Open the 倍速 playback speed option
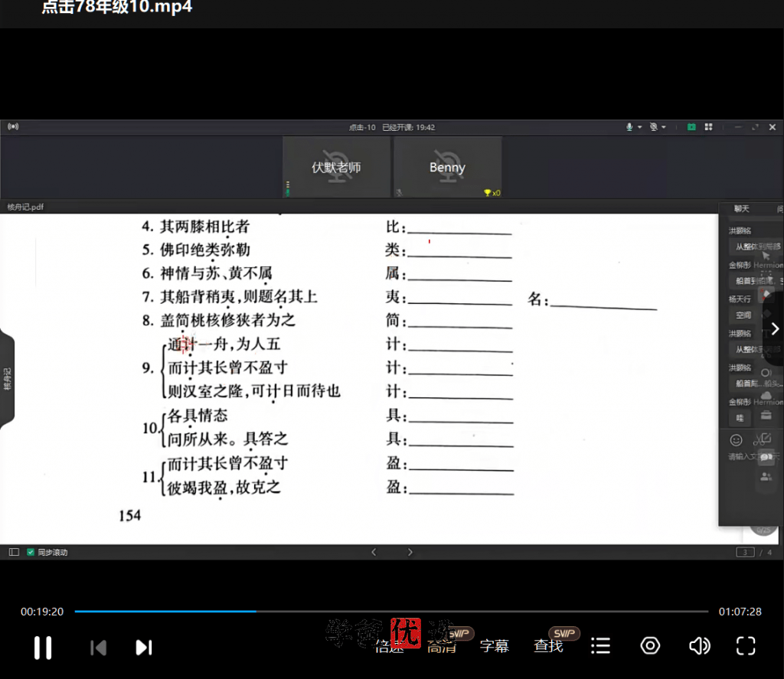 coord(389,647)
